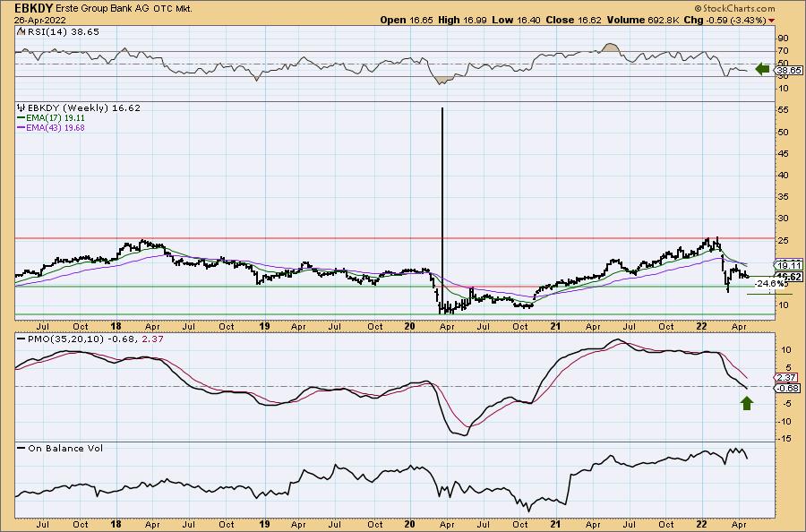Image resolution: width=806 pixels, height=532 pixels.
Task: Click the purple EMA(43) legend line
Action: click(x=21, y=127)
